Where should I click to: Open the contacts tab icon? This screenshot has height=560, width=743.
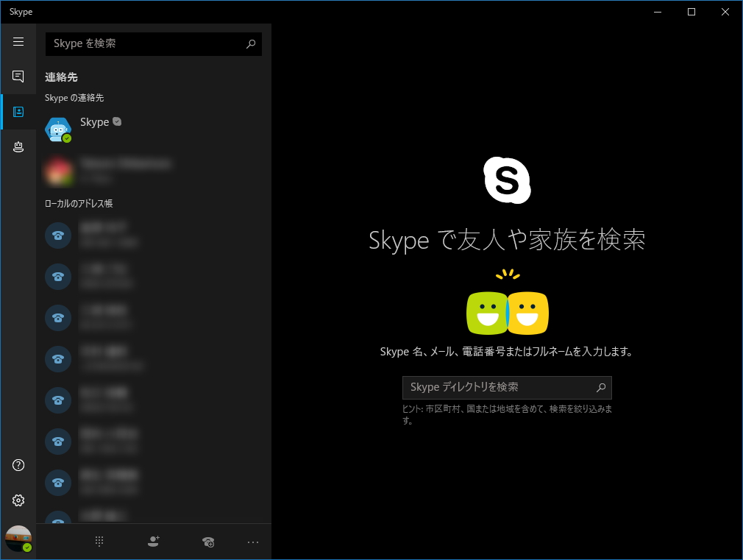click(18, 112)
